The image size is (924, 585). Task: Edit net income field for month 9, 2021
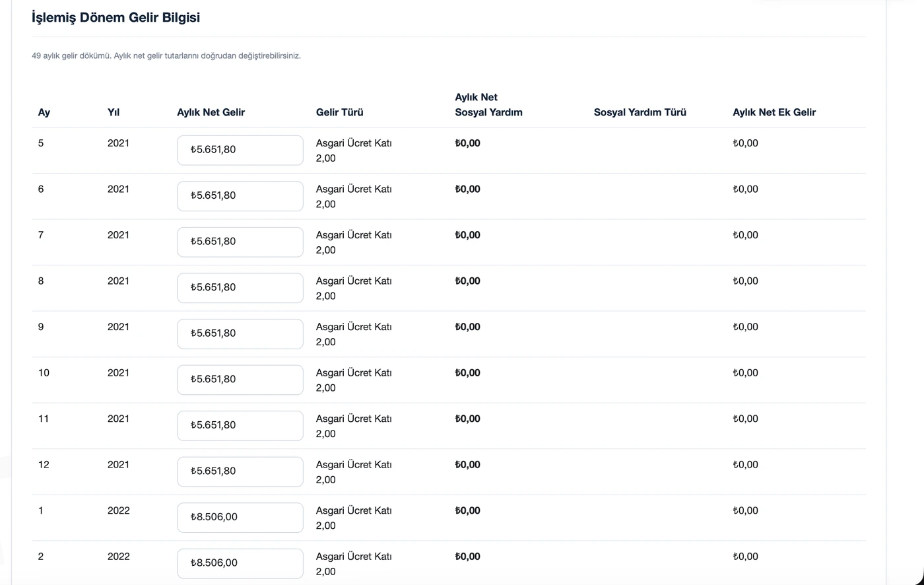(240, 333)
